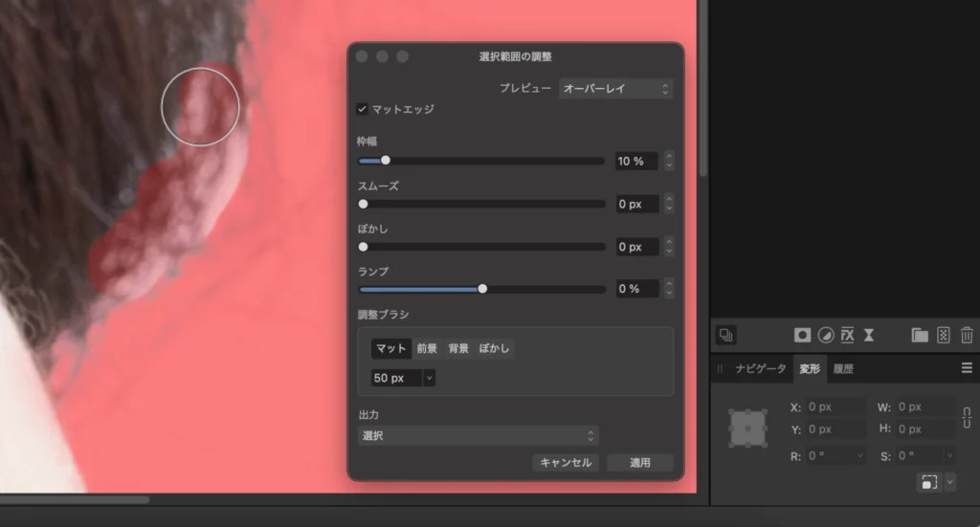The height and width of the screenshot is (527, 980).
Task: Open the layer effects FX icon
Action: point(847,335)
